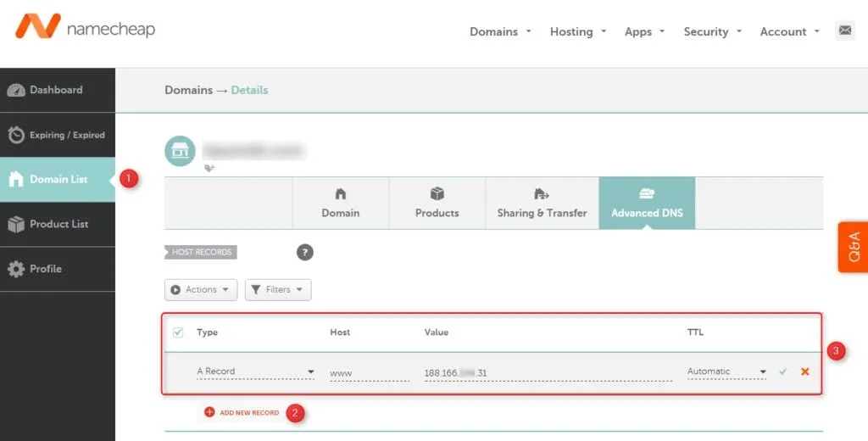Click the Domain List house icon
Image resolution: width=868 pixels, height=441 pixels.
16,180
